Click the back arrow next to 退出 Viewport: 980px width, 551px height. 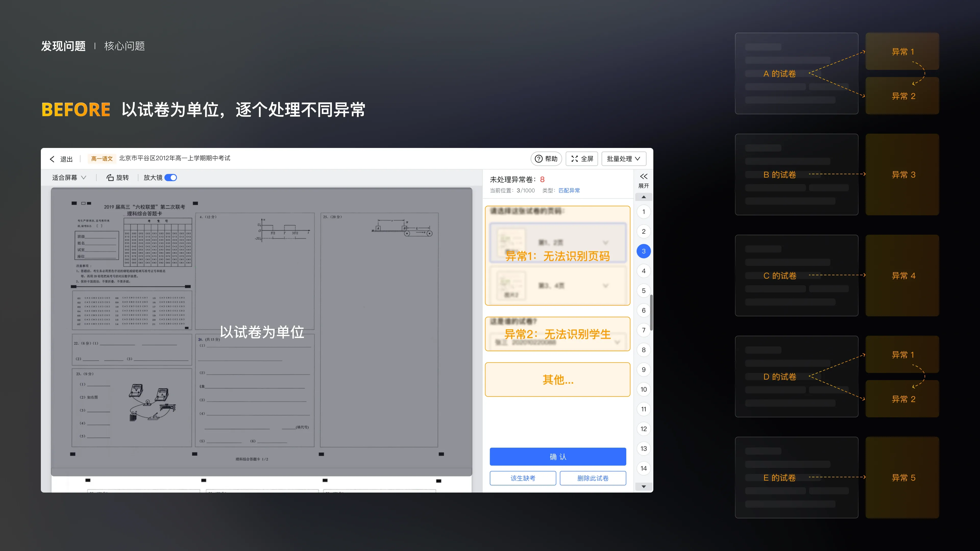(52, 159)
